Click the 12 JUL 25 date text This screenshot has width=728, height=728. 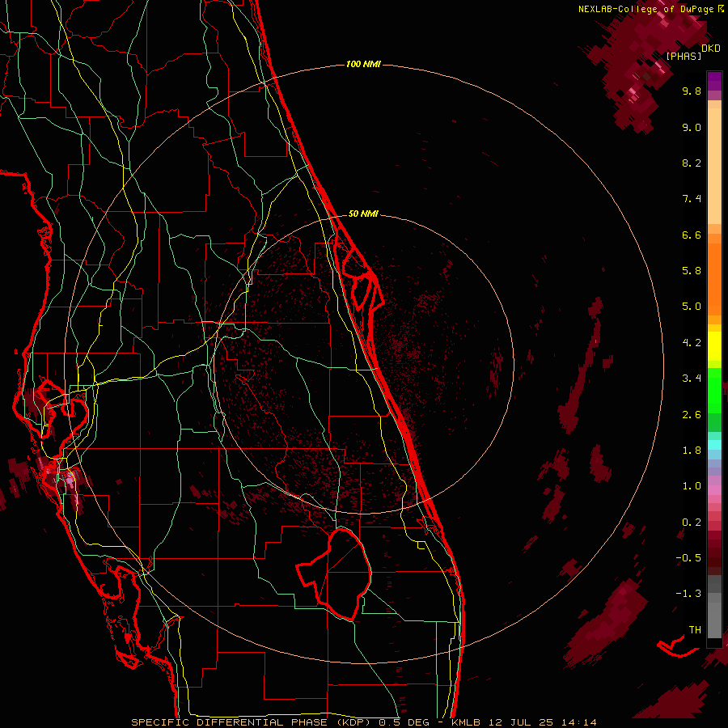coord(522,722)
